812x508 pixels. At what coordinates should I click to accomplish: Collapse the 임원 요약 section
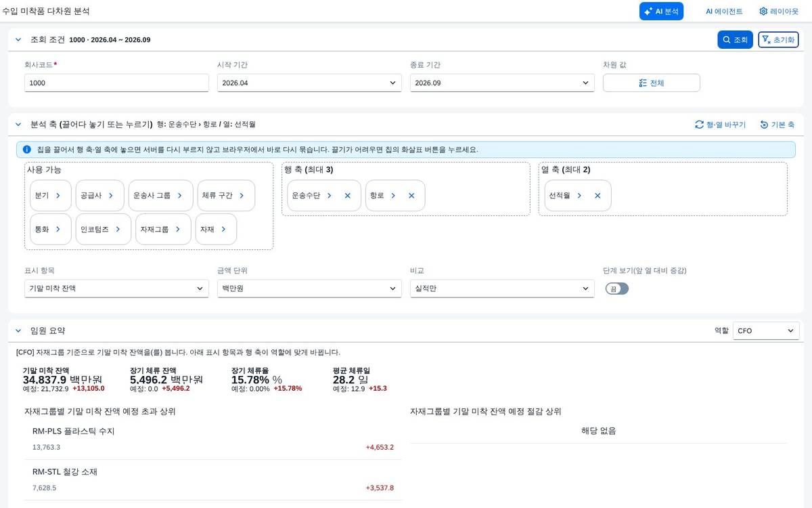18,331
